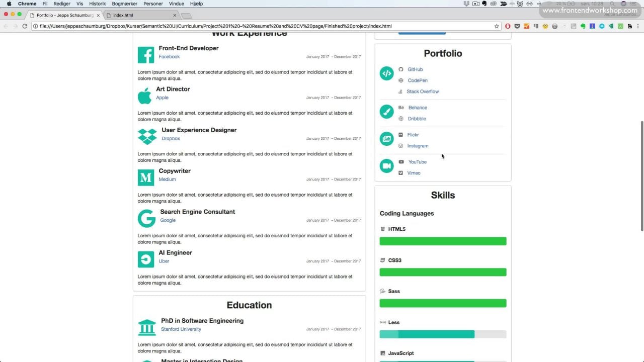
Task: Follow the Stanford University link
Action: pos(181,329)
